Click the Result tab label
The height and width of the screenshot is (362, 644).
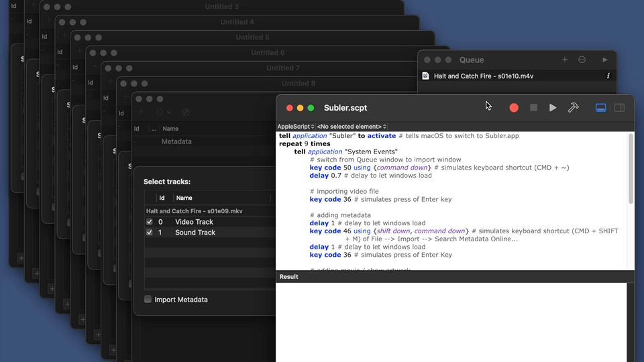(288, 277)
